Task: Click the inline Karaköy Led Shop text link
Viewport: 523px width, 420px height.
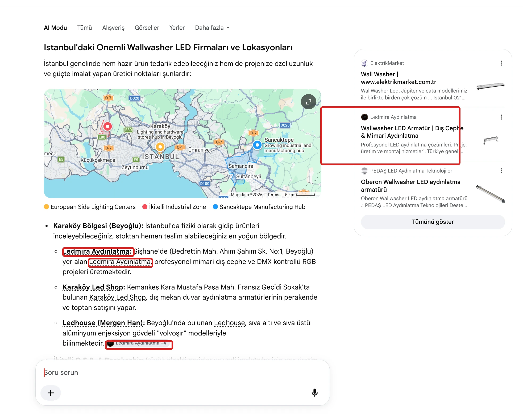Action: (x=118, y=297)
